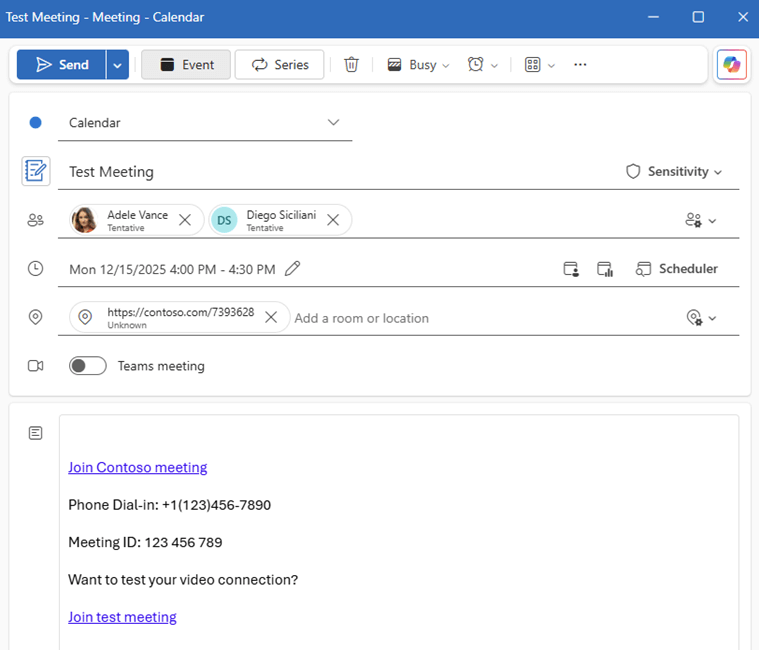Viewport: 759px width, 650px height.
Task: Open more options ellipsis menu
Action: 580,64
